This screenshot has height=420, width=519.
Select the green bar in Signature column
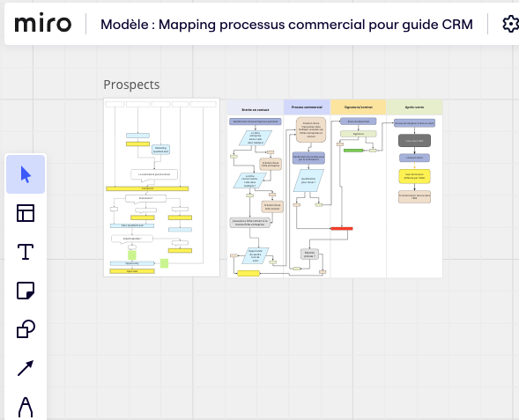click(353, 151)
